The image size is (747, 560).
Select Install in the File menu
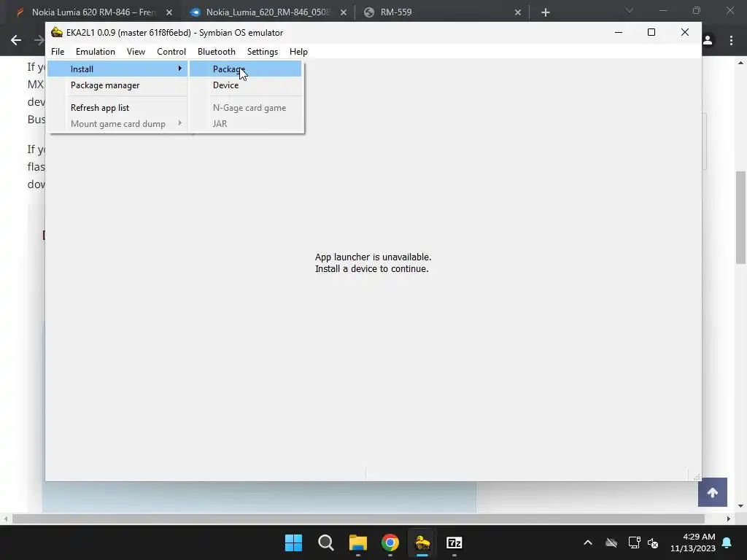117,69
